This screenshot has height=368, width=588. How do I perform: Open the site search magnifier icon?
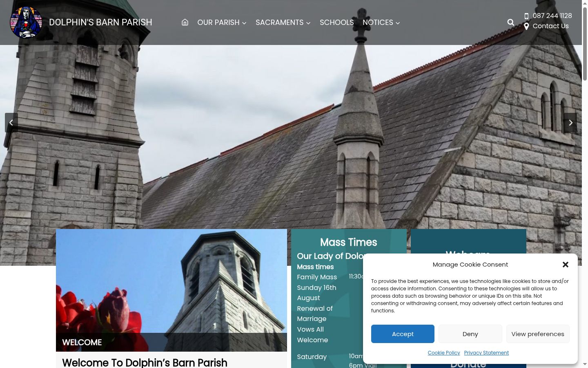click(510, 22)
